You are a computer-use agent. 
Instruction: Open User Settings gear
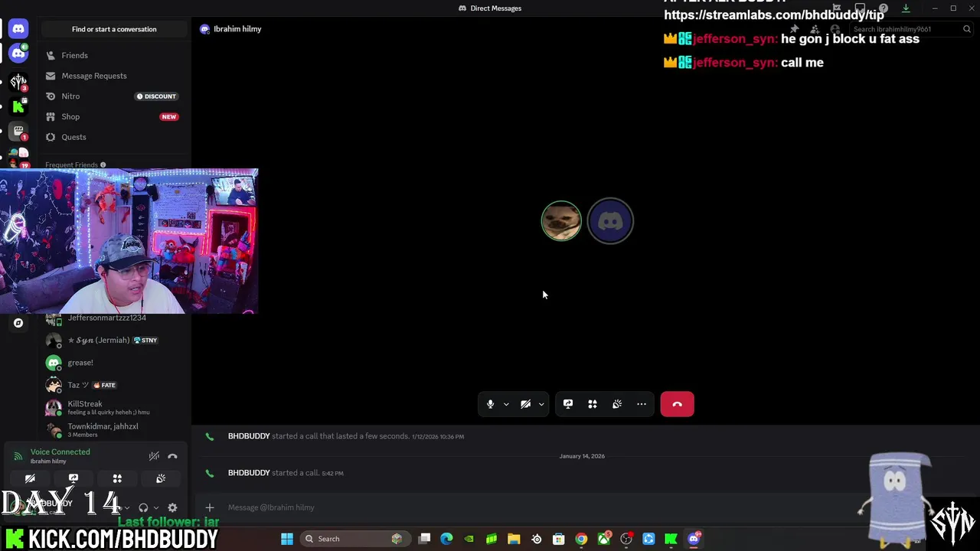click(172, 507)
